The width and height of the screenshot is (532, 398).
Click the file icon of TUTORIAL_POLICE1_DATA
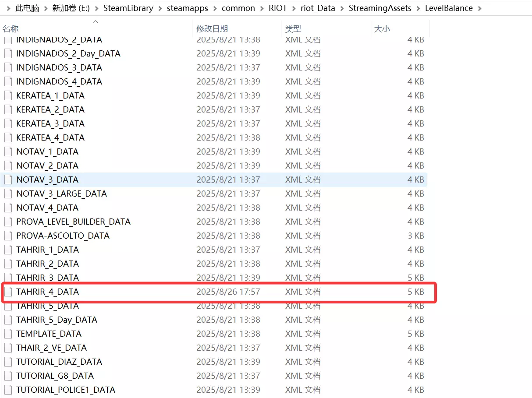click(x=8, y=390)
